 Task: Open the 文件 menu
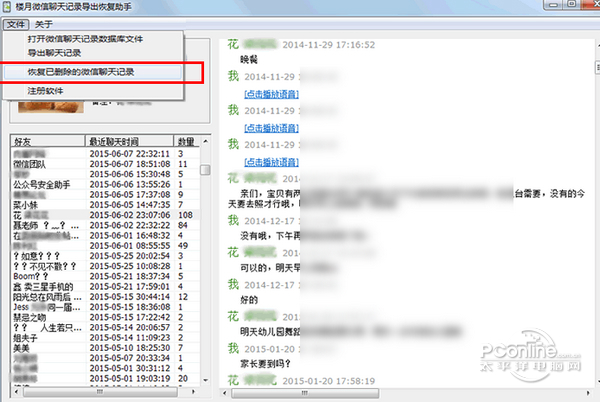(16, 24)
